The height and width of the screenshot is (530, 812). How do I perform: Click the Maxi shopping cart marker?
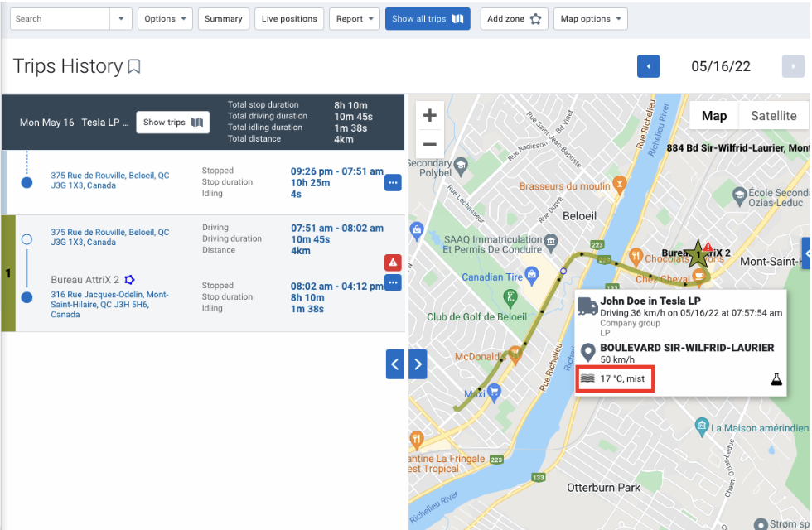[x=494, y=393]
